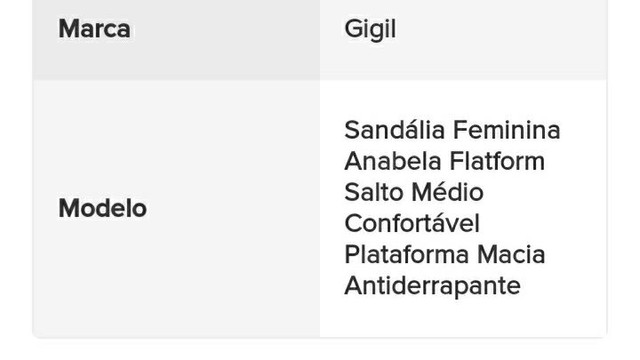Click the word Médio
This screenshot has height=360, width=640.
tap(447, 192)
